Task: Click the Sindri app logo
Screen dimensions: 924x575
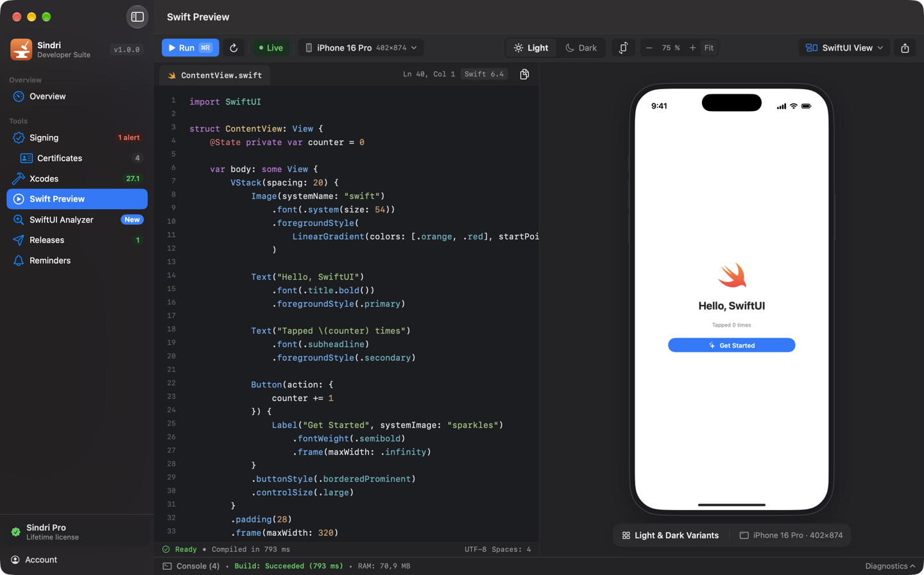Action: coord(21,49)
